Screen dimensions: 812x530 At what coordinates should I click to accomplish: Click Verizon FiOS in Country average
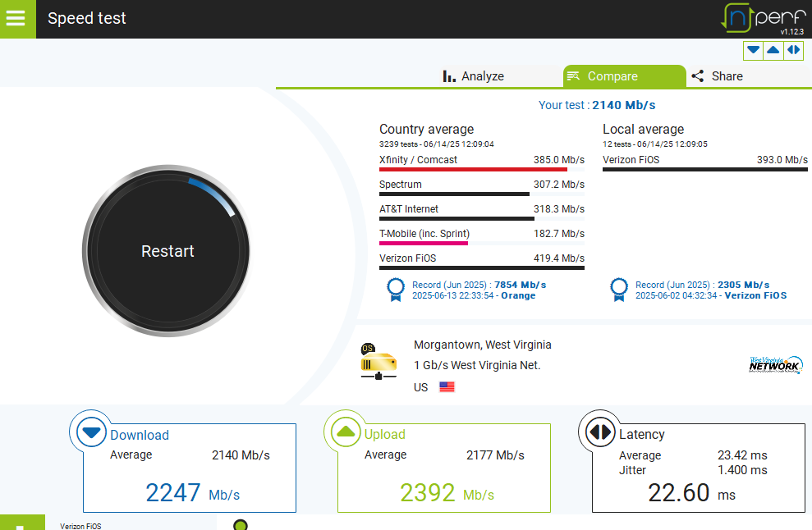(x=482, y=260)
